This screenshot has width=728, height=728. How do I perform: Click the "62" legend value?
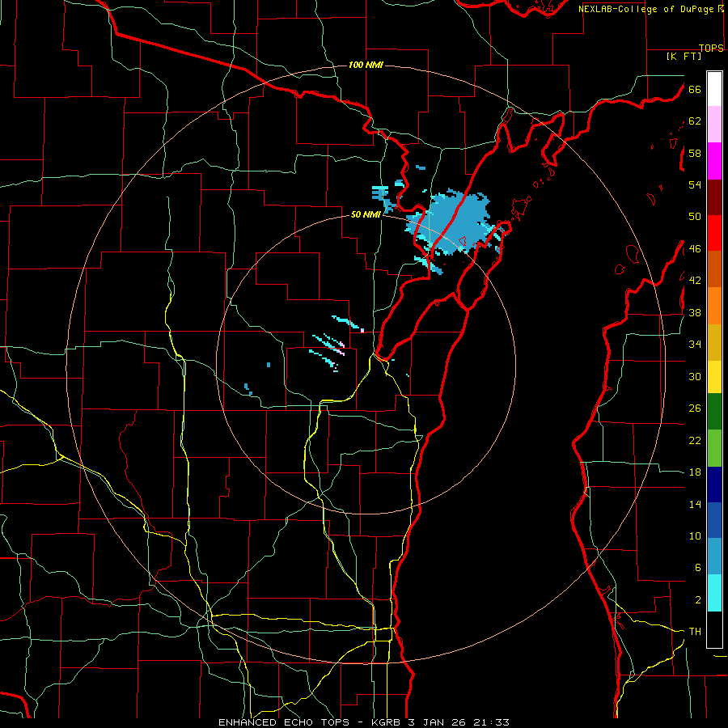coord(694,121)
